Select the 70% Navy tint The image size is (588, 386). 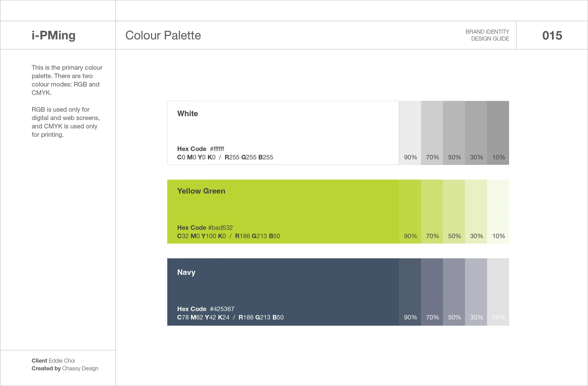432,292
